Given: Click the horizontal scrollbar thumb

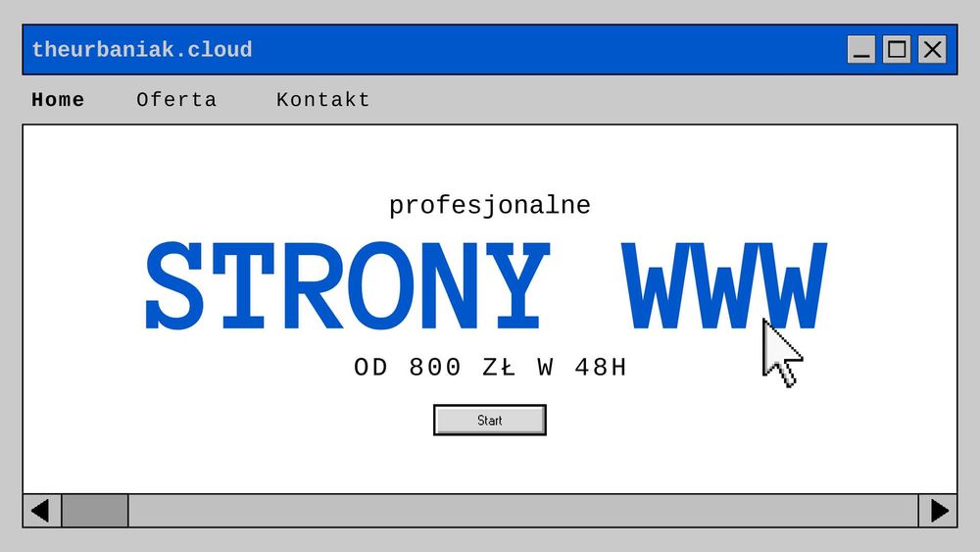Looking at the screenshot, I should pos(95,511).
